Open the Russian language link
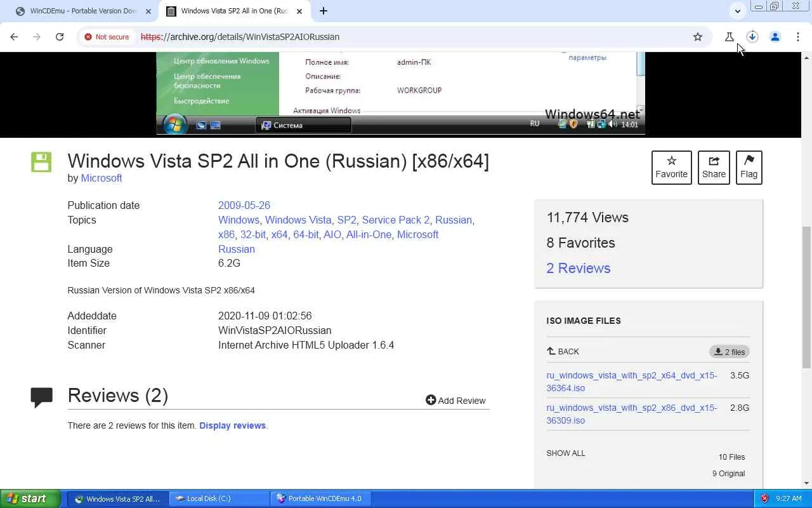The width and height of the screenshot is (812, 508). click(237, 249)
